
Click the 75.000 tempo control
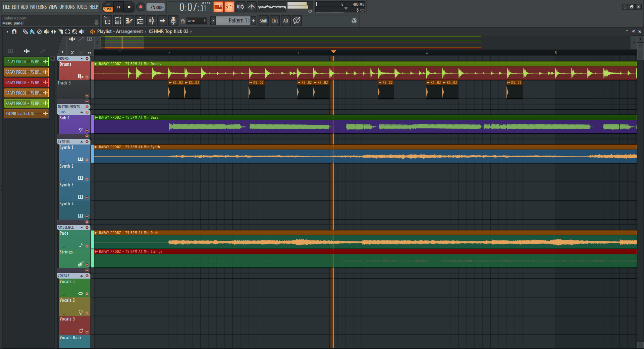156,7
